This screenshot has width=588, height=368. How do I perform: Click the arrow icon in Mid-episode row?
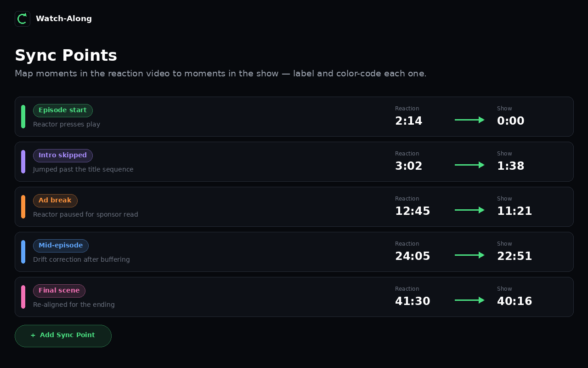click(x=469, y=255)
